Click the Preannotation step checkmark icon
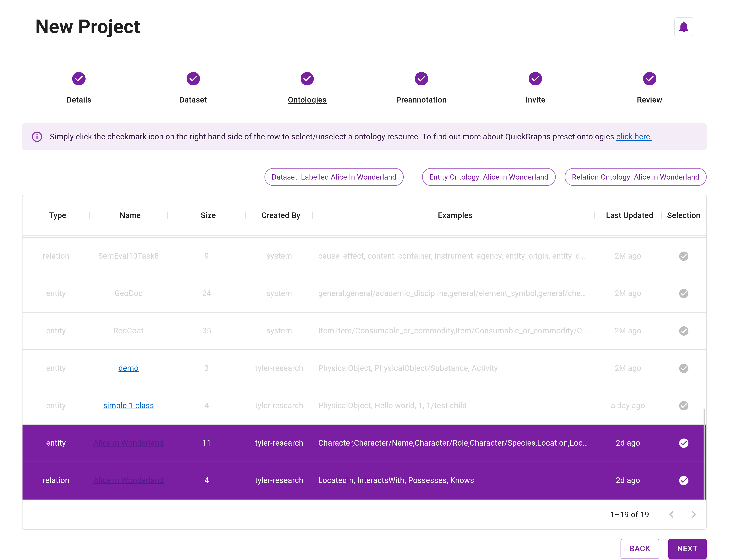This screenshot has height=560, width=729. tap(421, 79)
